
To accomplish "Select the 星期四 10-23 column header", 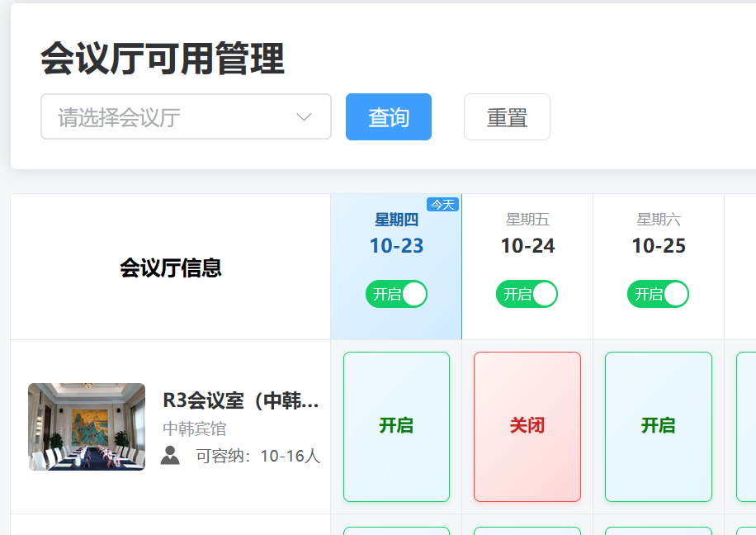I will [396, 234].
